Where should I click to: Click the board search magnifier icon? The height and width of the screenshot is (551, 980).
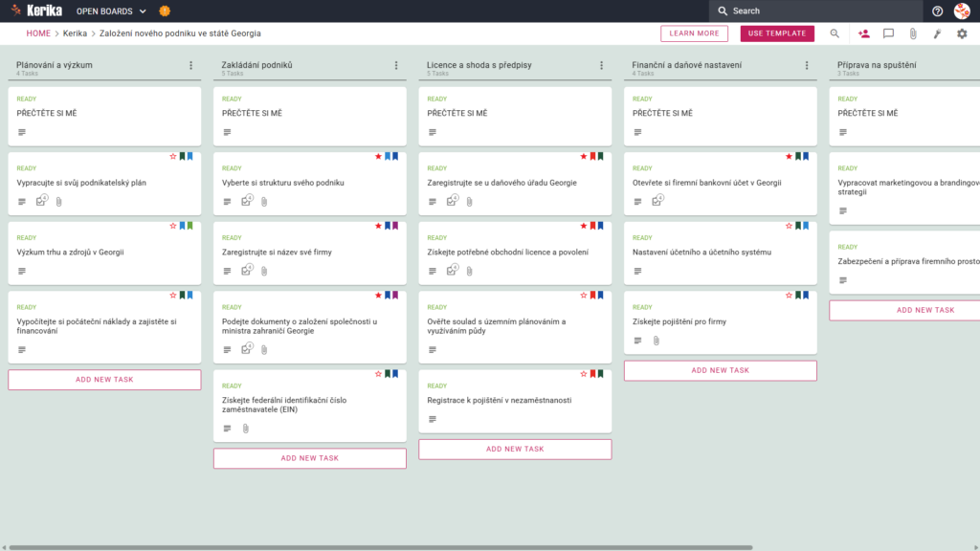(x=835, y=33)
